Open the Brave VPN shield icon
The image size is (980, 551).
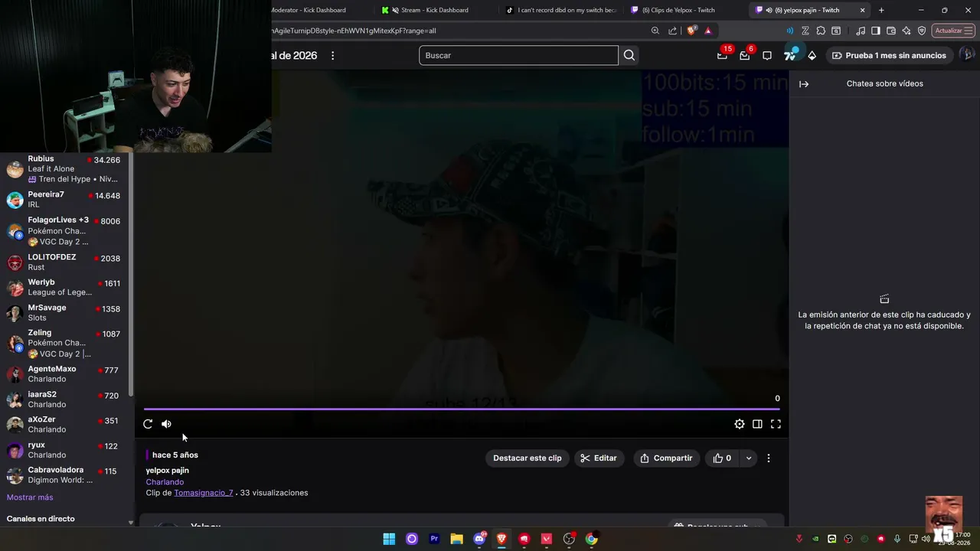[x=922, y=31]
